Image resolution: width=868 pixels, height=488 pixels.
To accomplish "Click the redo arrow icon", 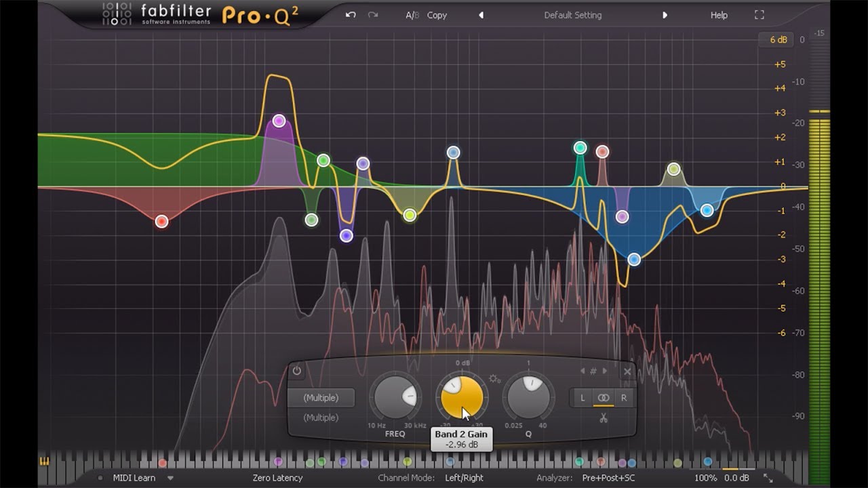I will [x=373, y=15].
